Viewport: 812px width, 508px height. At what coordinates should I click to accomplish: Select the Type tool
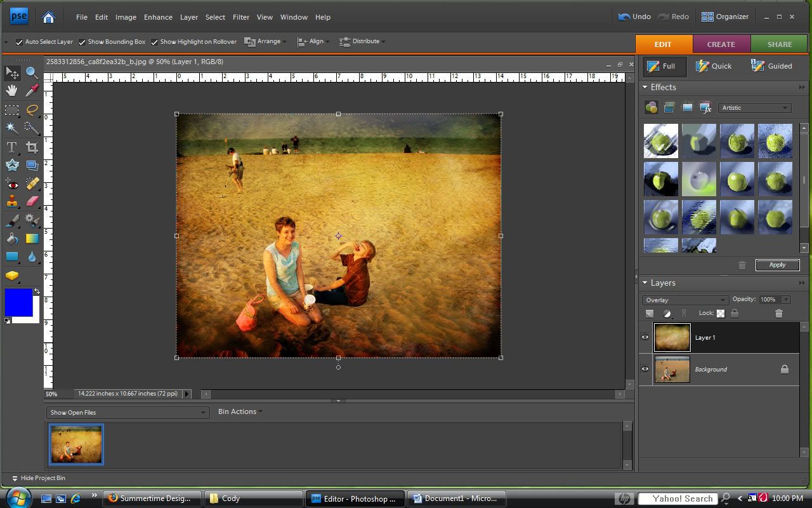coord(12,147)
